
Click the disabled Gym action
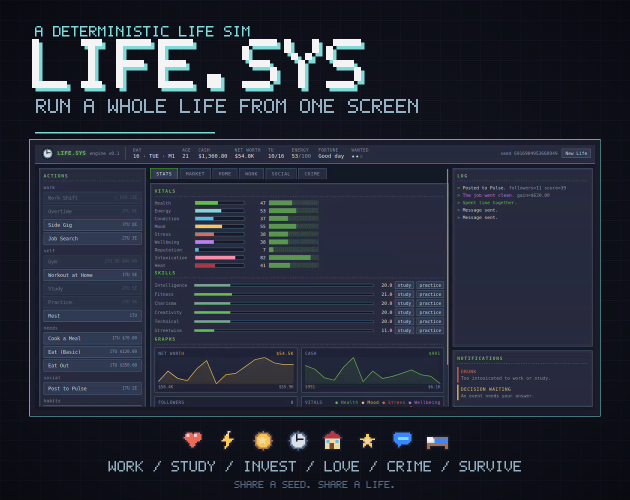pyautogui.click(x=92, y=261)
